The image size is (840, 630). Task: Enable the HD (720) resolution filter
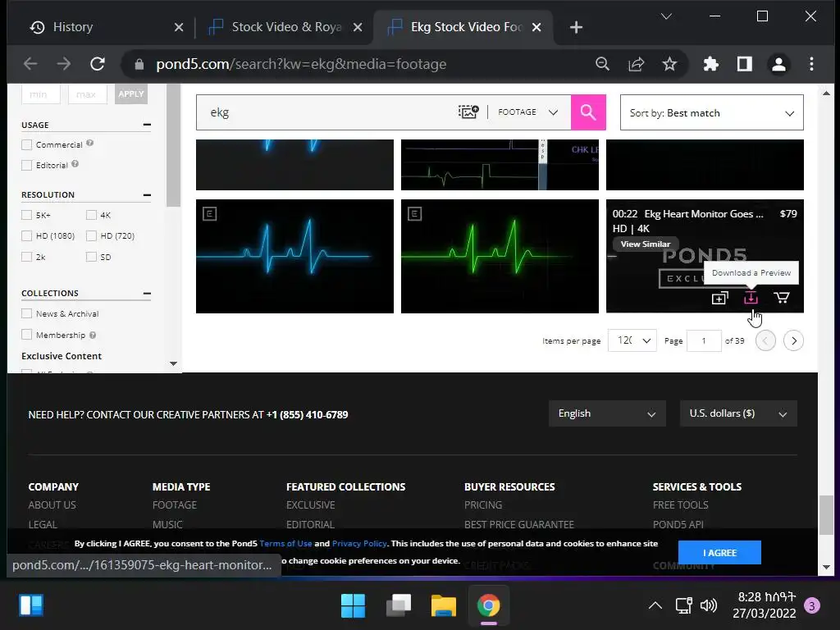[x=91, y=235]
